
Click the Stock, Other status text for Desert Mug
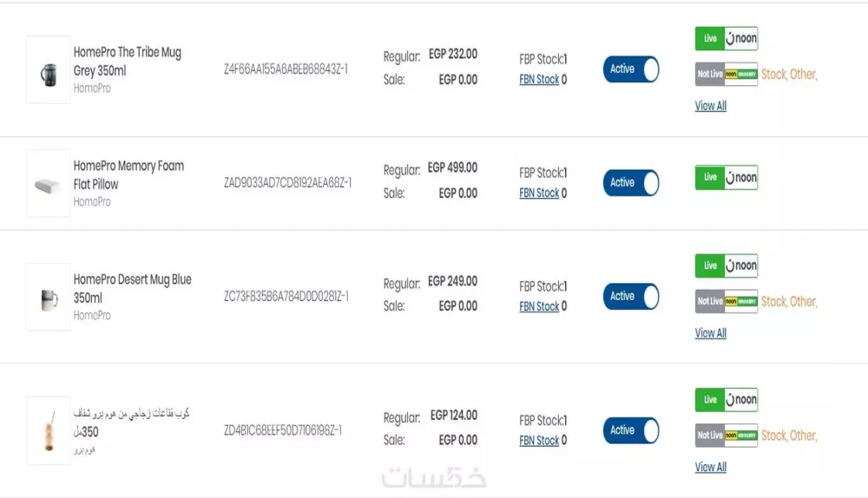coord(789,302)
